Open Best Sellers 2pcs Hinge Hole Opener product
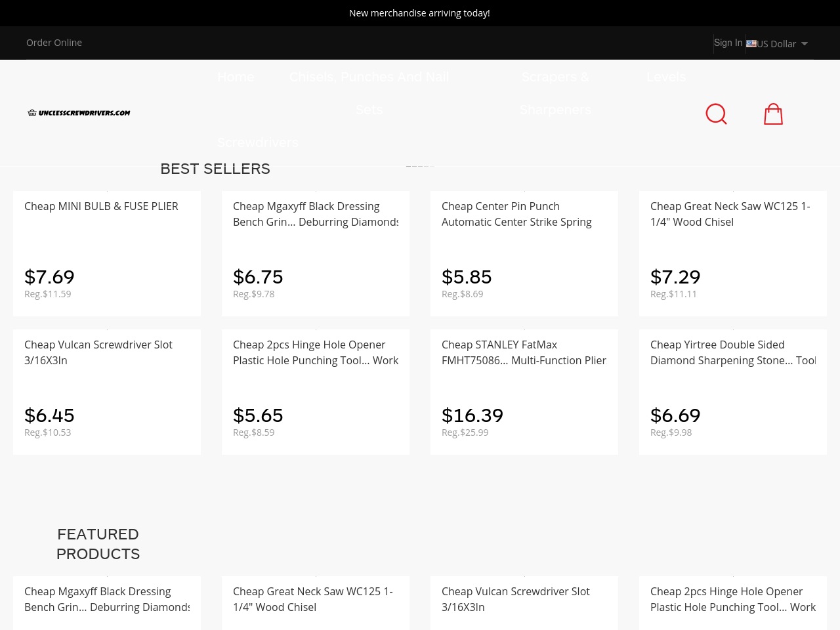The height and width of the screenshot is (630, 840). click(316, 352)
